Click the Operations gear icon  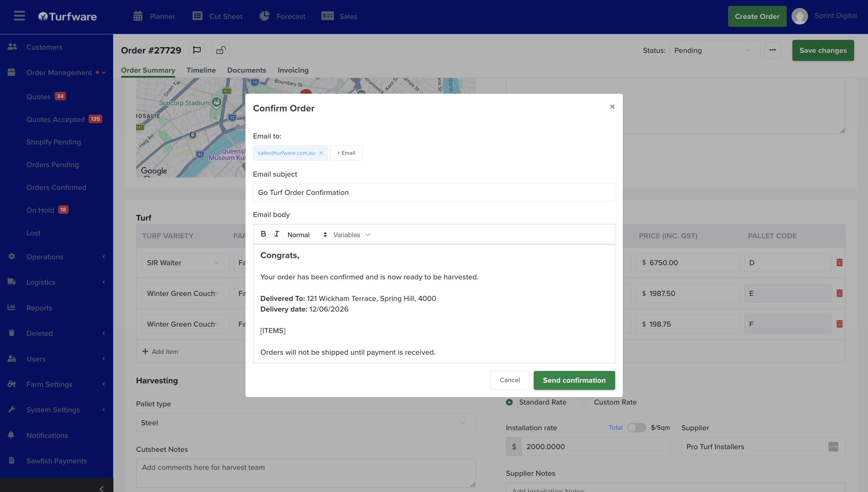pyautogui.click(x=12, y=256)
